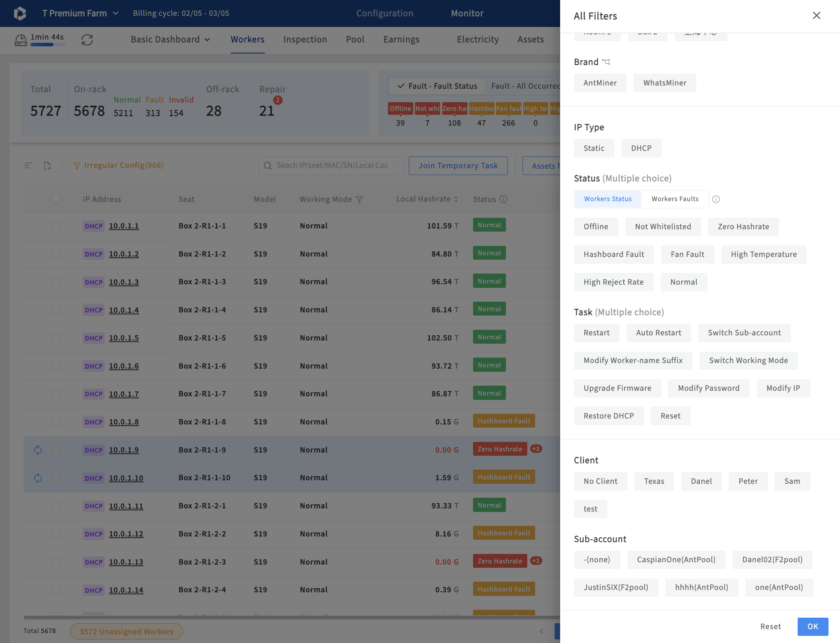Select the Zero Hashrate status filter
Viewport: 840px width, 643px height.
tap(743, 226)
